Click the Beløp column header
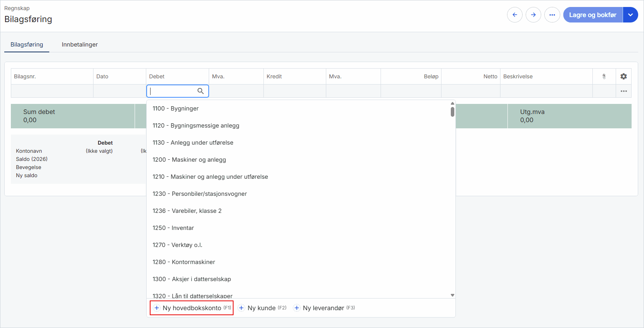Screen dimensions: 644x328 tap(411, 76)
